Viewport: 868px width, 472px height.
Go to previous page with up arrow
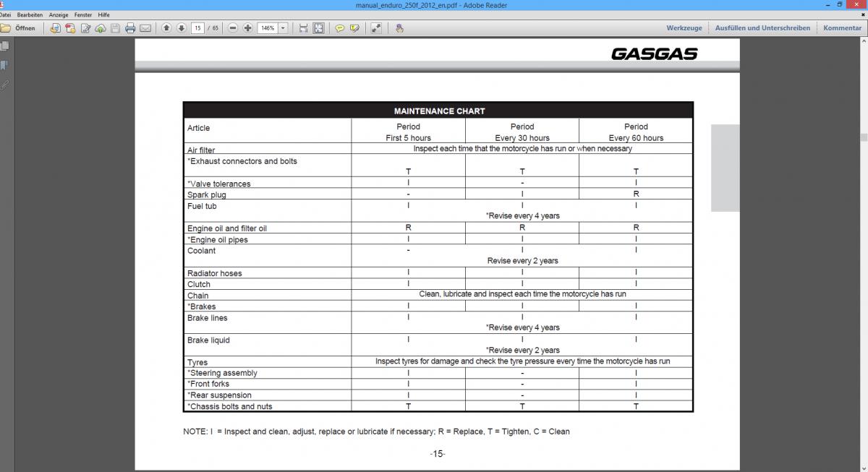pyautogui.click(x=166, y=28)
